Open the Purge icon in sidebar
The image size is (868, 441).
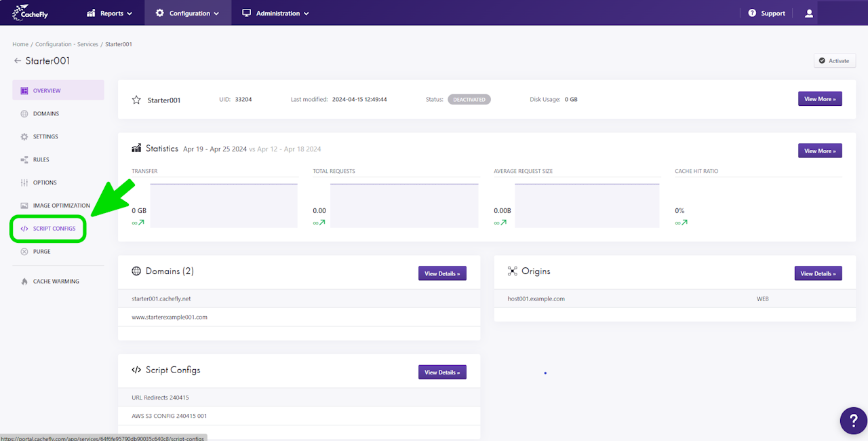24,252
